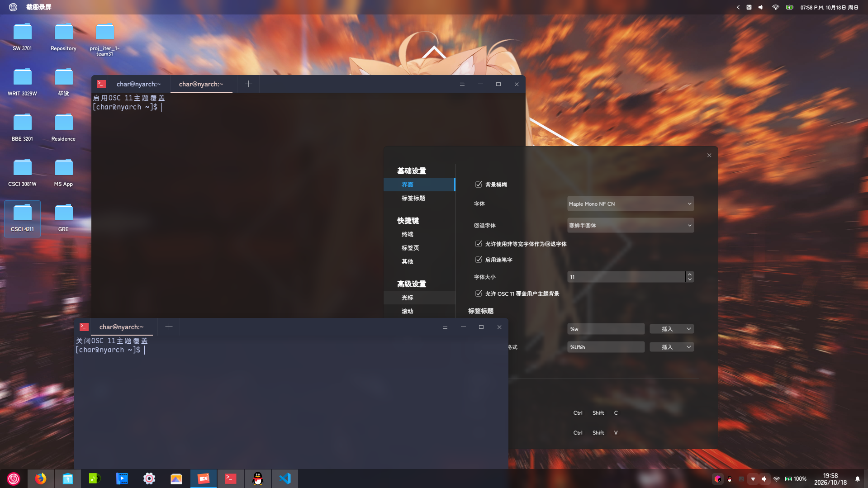Open the launcher swirl icon in taskbar
The image size is (868, 488).
[14, 479]
